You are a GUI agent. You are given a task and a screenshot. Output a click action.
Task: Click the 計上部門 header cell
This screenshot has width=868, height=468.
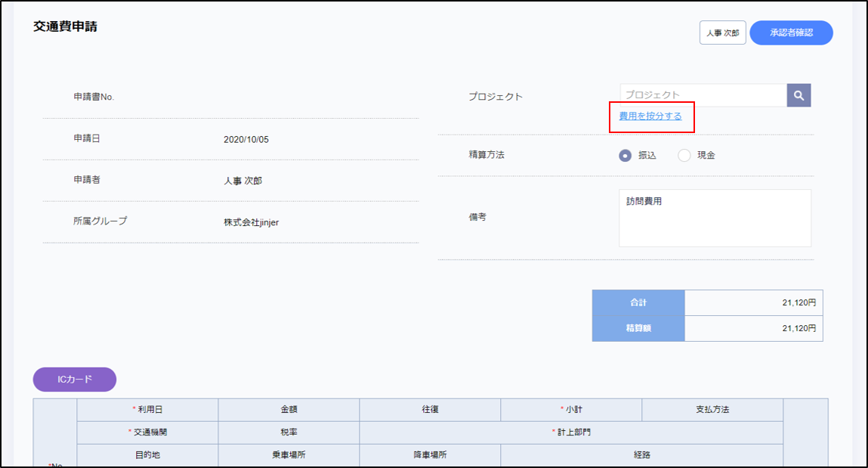[571, 432]
